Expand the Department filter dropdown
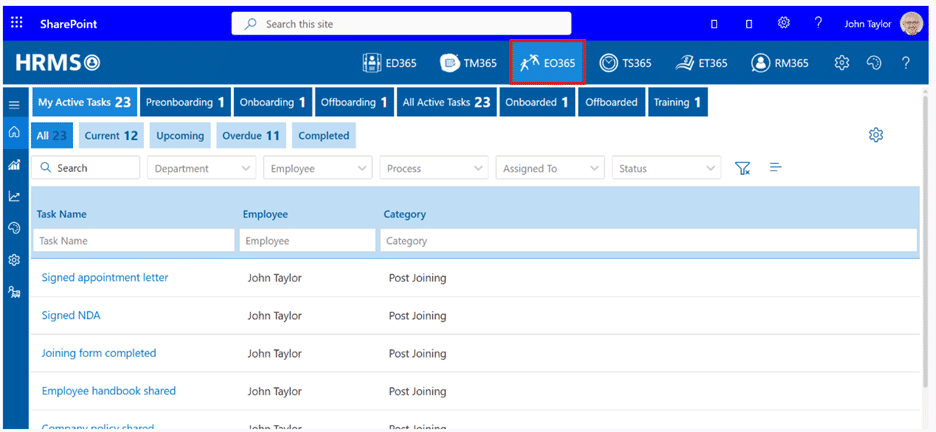This screenshot has width=936, height=432. [x=201, y=169]
